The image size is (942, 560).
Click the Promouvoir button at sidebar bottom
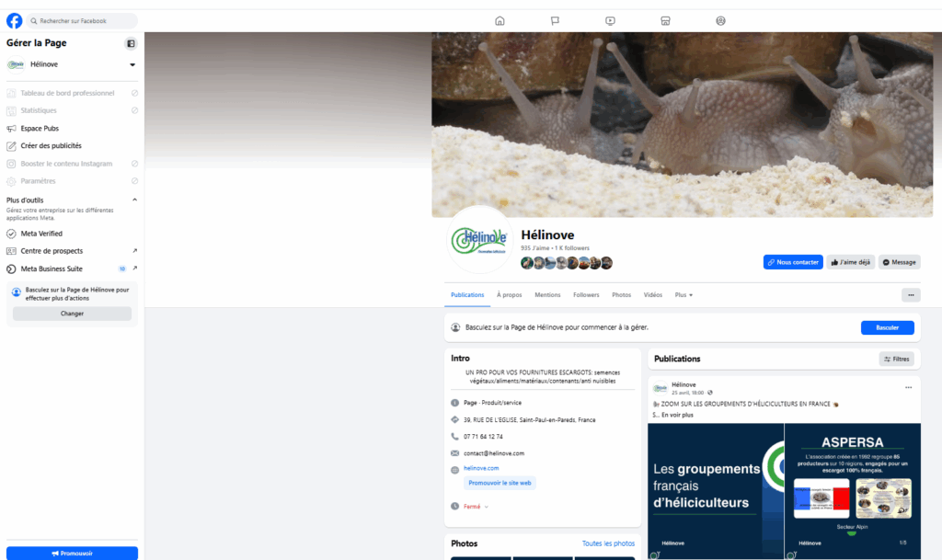tap(72, 554)
